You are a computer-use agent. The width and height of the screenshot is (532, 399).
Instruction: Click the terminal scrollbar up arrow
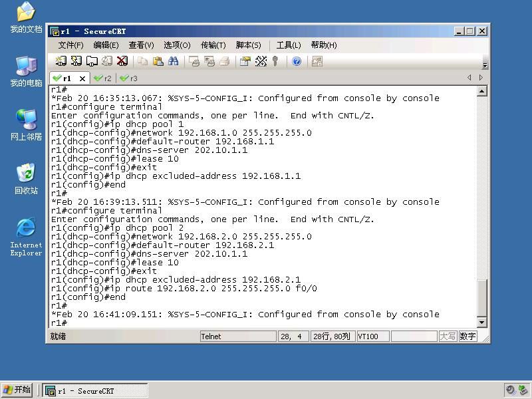coord(481,91)
